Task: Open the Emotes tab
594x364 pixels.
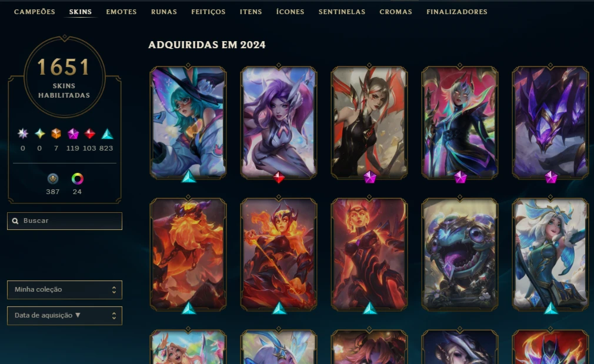Action: coord(121,12)
